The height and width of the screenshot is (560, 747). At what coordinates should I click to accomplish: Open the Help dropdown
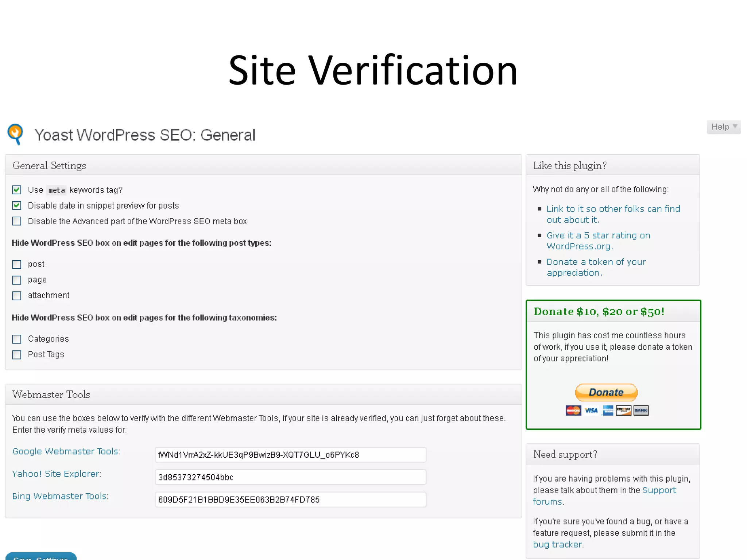pos(724,127)
